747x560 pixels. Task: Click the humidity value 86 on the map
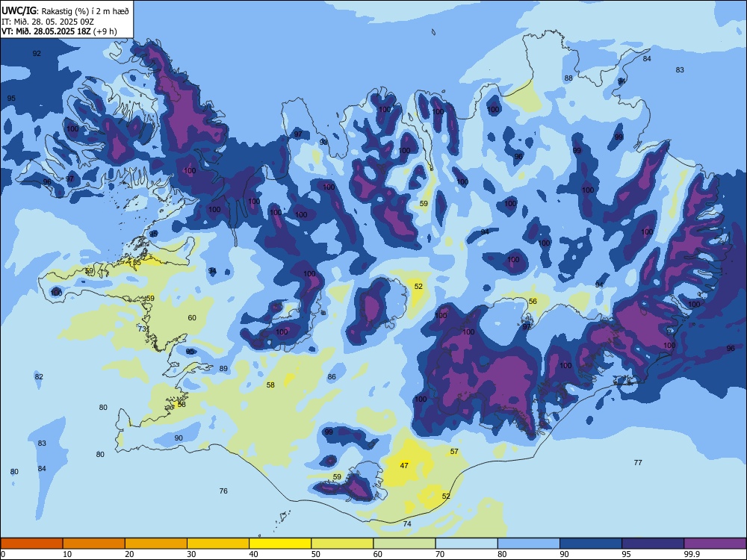(332, 376)
